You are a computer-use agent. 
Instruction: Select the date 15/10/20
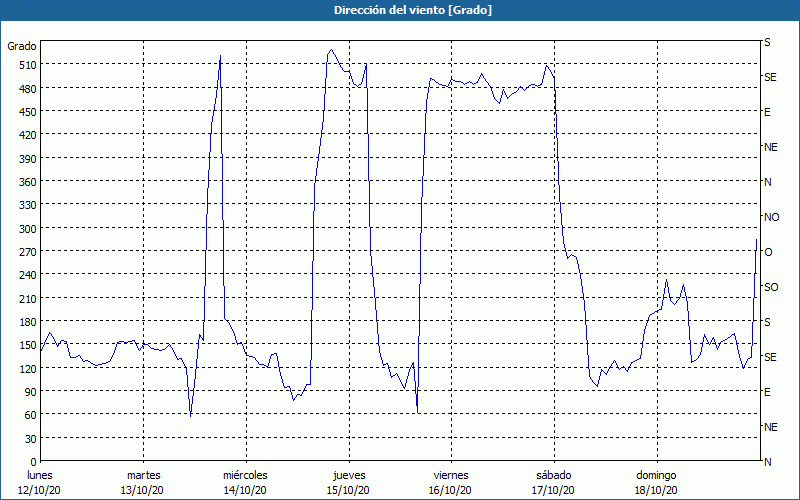pos(348,490)
